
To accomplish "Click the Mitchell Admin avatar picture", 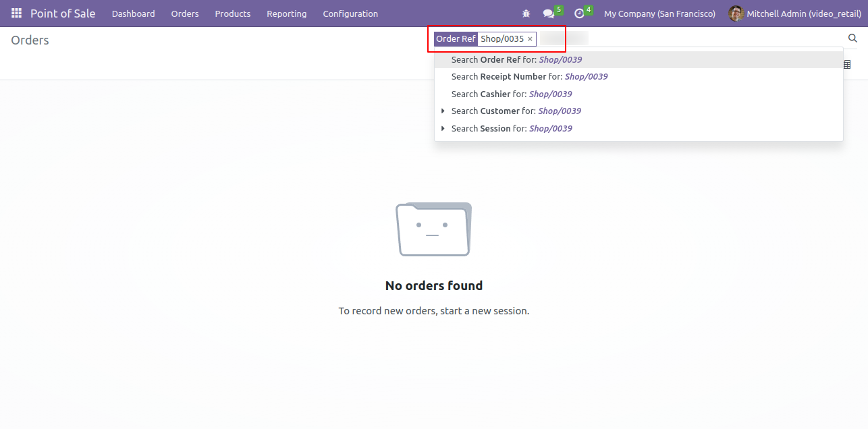I will (x=736, y=13).
